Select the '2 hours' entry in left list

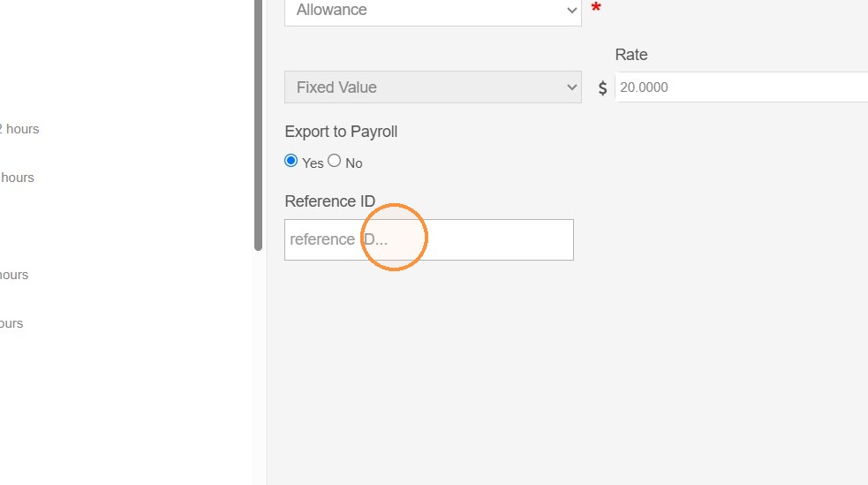click(19, 129)
